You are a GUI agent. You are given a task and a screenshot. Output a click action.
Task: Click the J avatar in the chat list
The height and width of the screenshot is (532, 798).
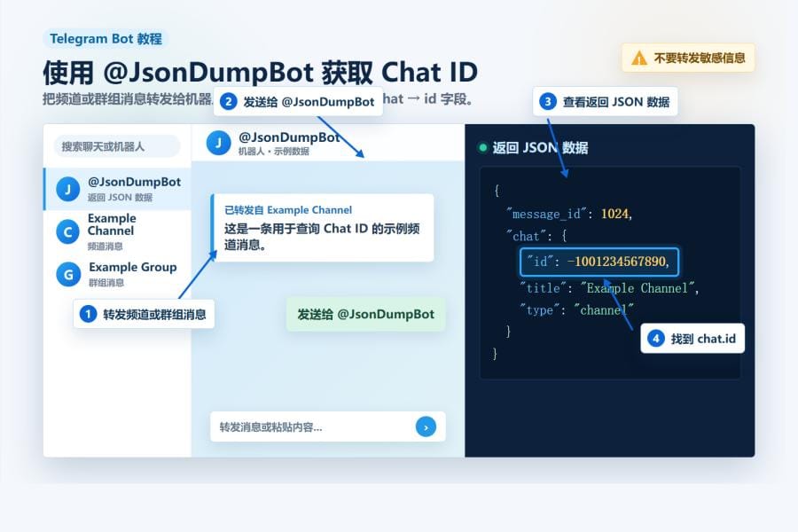(x=67, y=190)
